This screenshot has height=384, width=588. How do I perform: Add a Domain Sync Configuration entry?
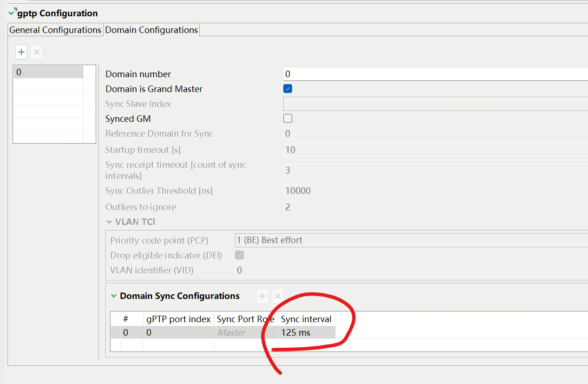pyautogui.click(x=262, y=296)
